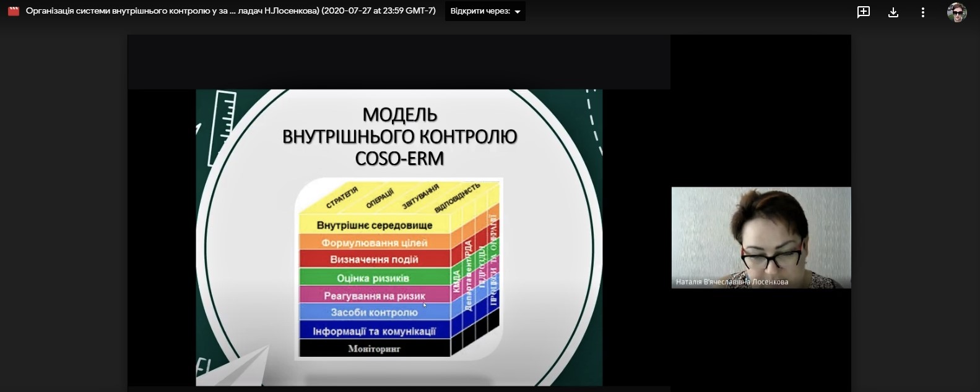Click the red video file icon
This screenshot has height=392, width=980.
tap(14, 11)
